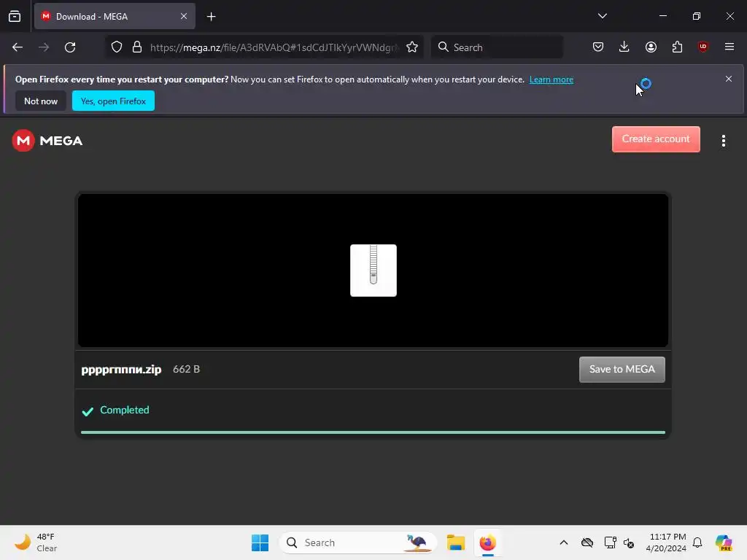Image resolution: width=747 pixels, height=560 pixels.
Task: Select the Download - MEGA tab
Action: (x=115, y=16)
